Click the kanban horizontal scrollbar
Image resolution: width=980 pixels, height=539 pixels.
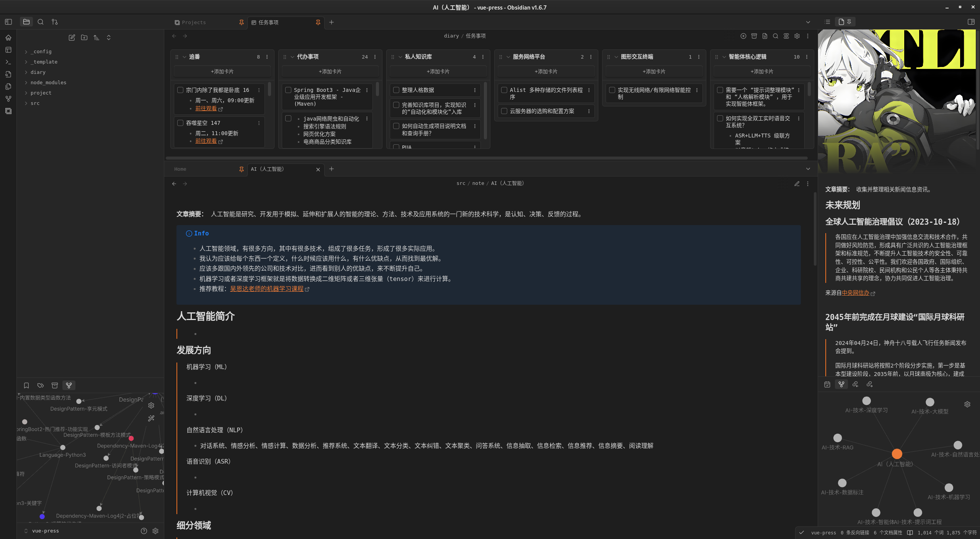(486, 158)
